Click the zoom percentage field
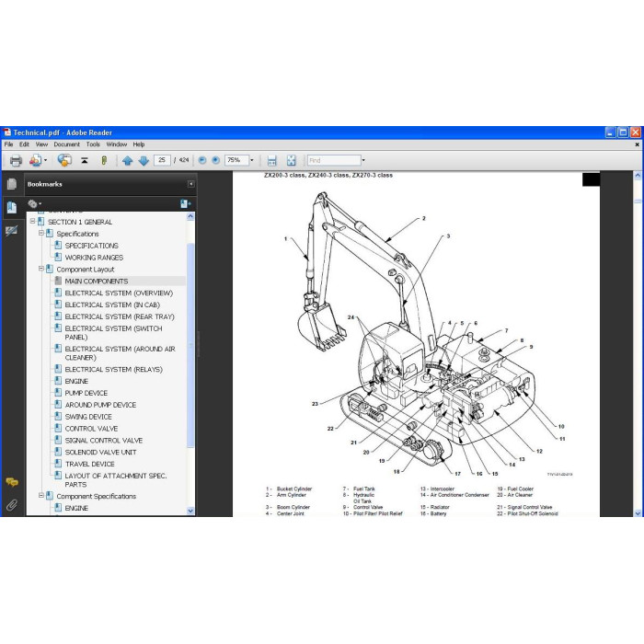Viewport: 644px width, 644px height. tap(236, 160)
